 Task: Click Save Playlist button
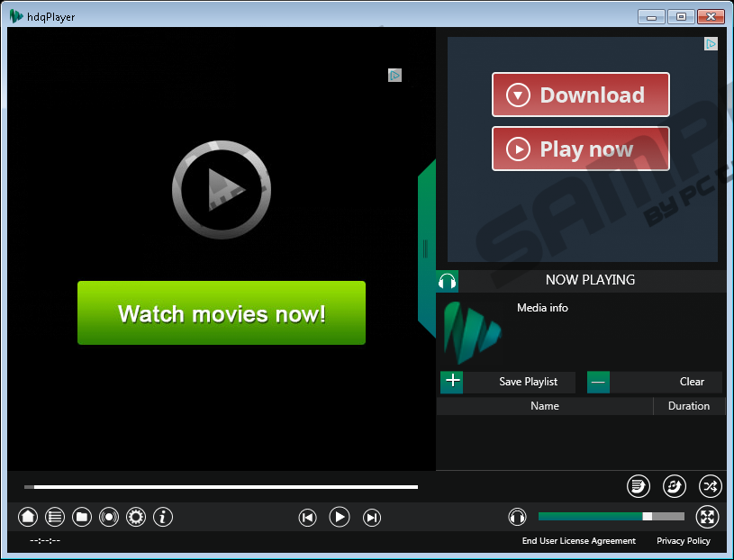pyautogui.click(x=528, y=382)
